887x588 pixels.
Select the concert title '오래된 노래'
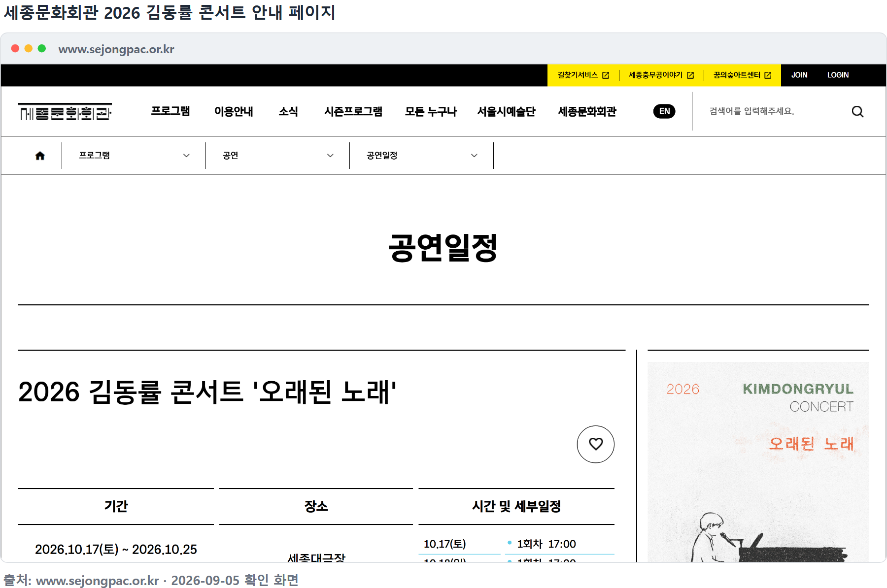tap(207, 392)
